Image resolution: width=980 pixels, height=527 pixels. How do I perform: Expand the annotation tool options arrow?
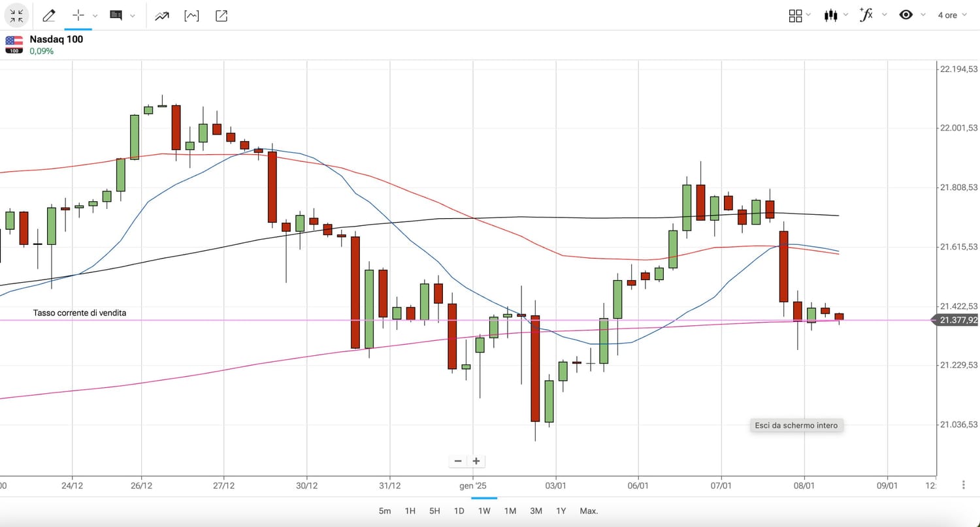[133, 15]
